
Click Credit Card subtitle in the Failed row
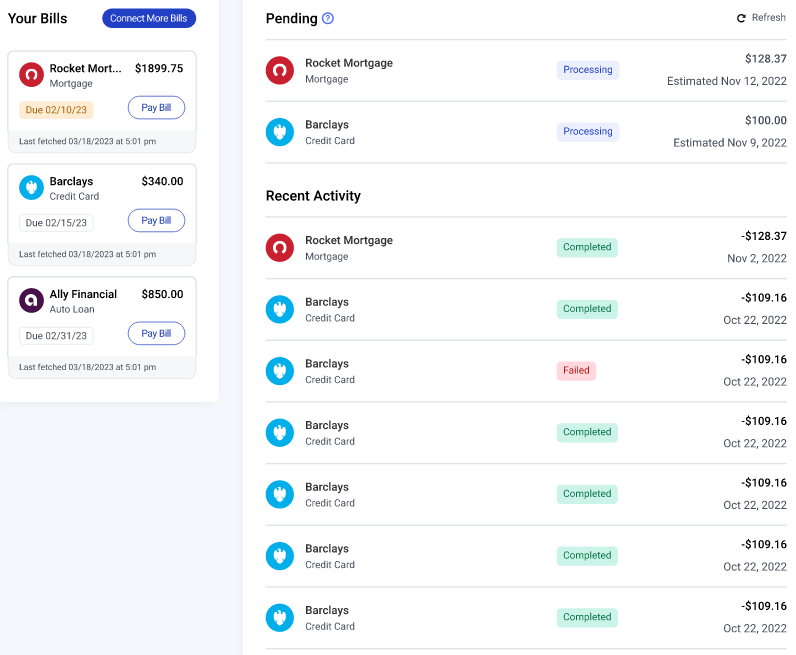tap(330, 380)
